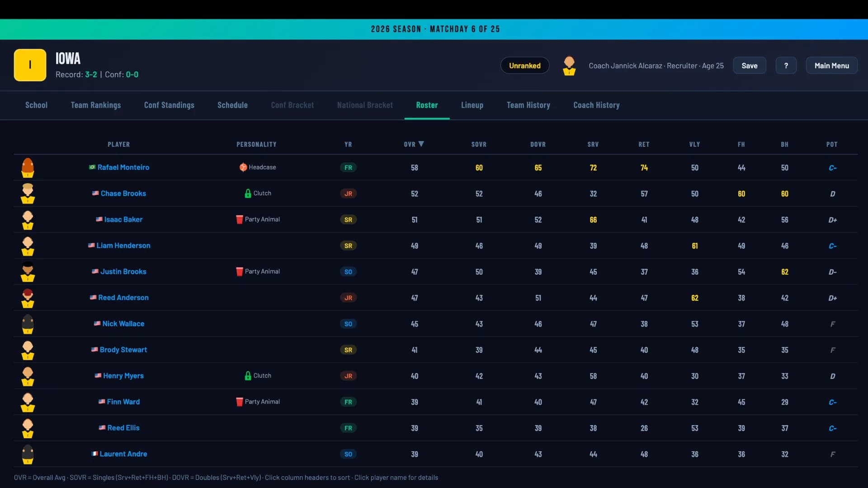Click Isaac Baker's Party Animal cup icon
The image size is (868, 488).
point(240,220)
